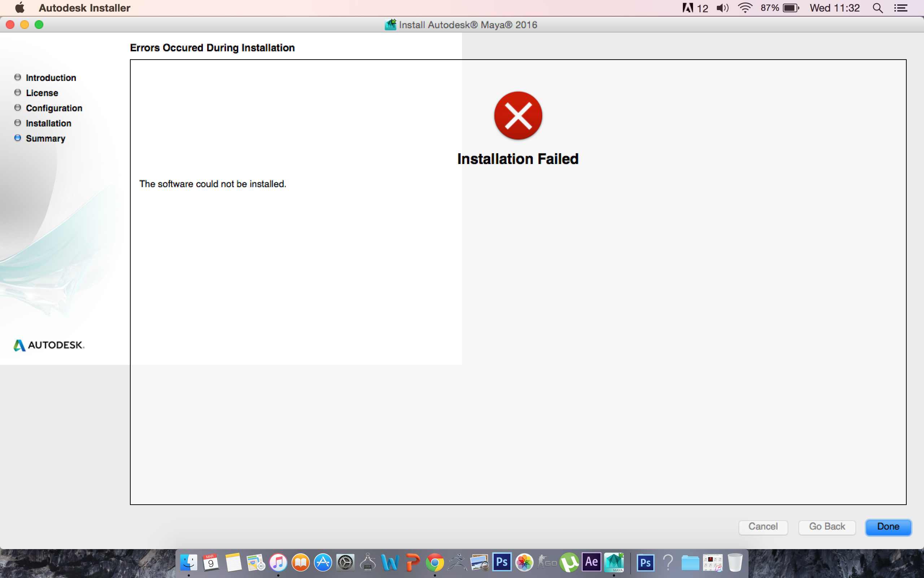Open Microsoft Word from the Dock
Screen dimensions: 924x578
pyautogui.click(x=390, y=563)
